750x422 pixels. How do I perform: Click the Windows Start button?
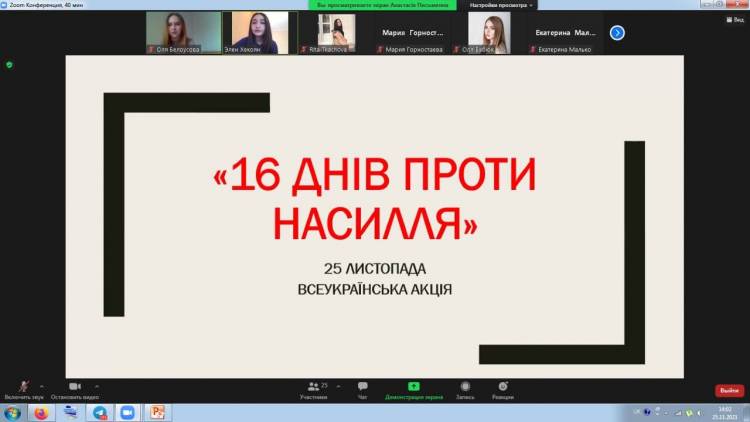(12, 412)
